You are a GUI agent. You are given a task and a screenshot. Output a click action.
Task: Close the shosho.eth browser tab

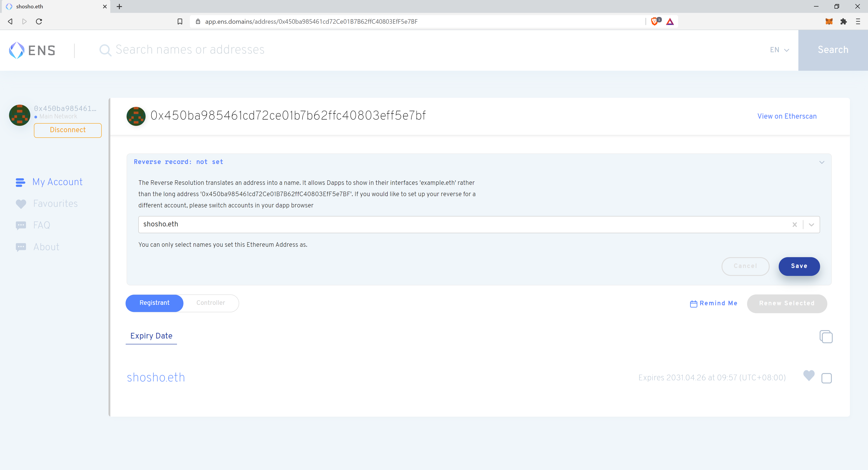[x=105, y=6]
